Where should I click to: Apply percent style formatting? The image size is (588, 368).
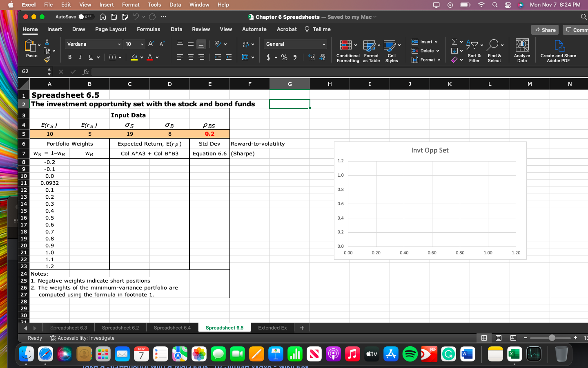(x=284, y=57)
